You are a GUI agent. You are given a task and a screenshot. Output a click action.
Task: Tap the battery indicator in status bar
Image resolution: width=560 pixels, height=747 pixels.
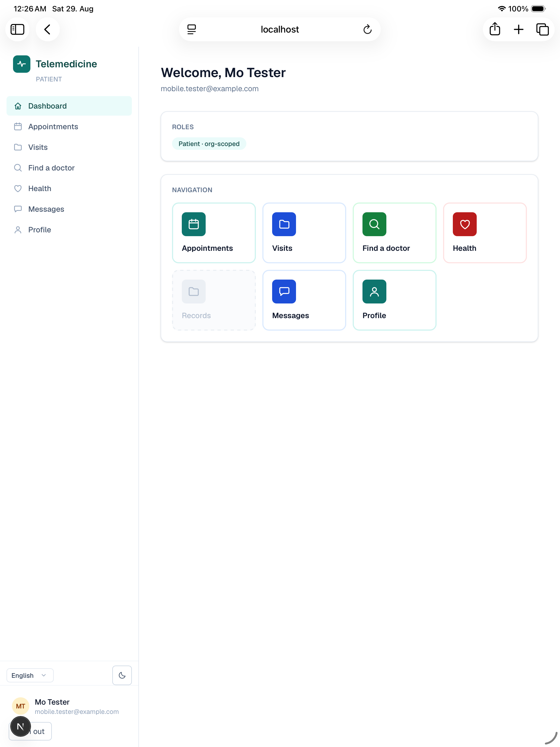coord(538,9)
